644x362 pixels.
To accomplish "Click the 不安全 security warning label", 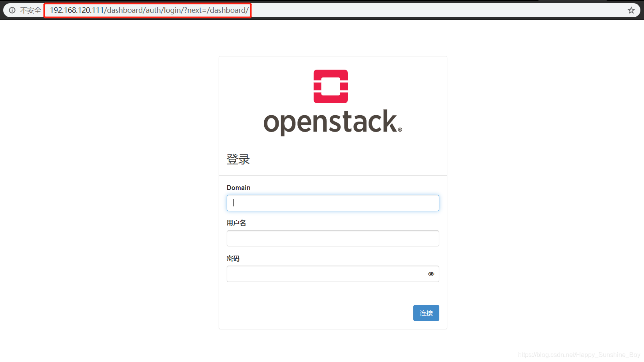I will (x=31, y=10).
